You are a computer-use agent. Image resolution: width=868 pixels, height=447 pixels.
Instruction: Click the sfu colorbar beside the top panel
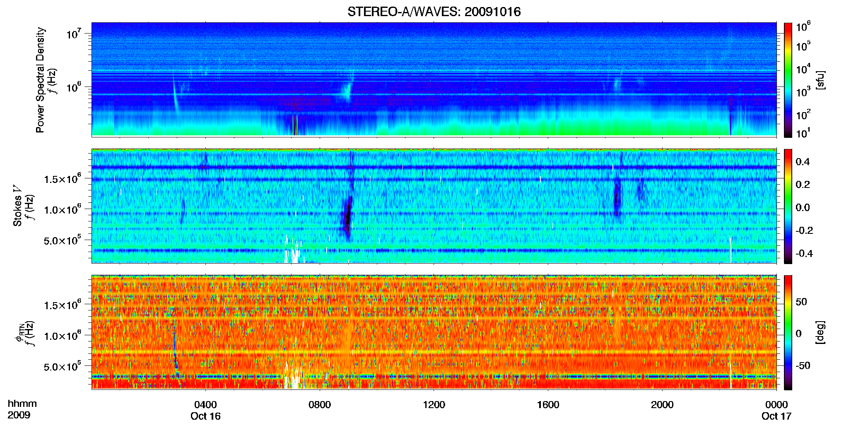(x=788, y=80)
